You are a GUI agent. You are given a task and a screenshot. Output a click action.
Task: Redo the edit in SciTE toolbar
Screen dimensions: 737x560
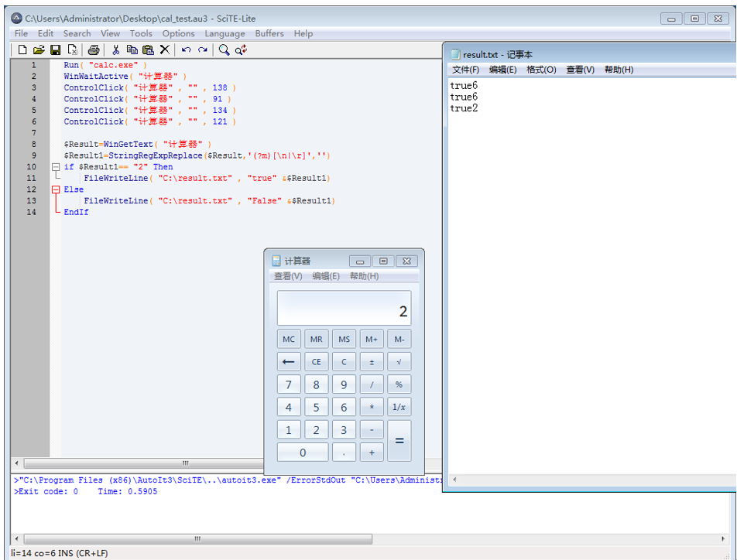point(203,50)
